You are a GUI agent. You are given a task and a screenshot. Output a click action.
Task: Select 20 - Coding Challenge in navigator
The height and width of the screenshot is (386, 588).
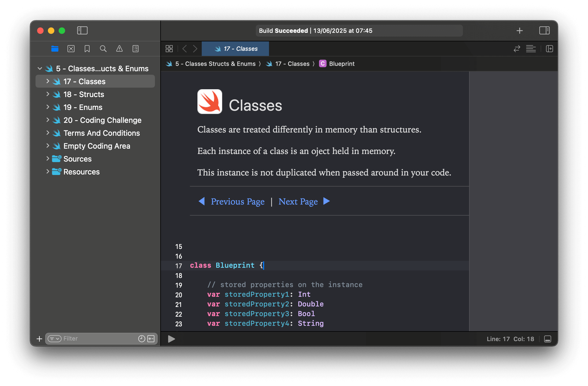pos(102,120)
